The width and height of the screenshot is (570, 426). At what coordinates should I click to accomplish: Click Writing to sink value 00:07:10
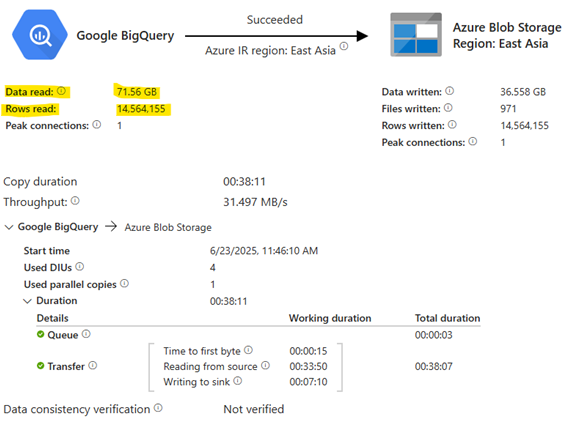pyautogui.click(x=308, y=382)
